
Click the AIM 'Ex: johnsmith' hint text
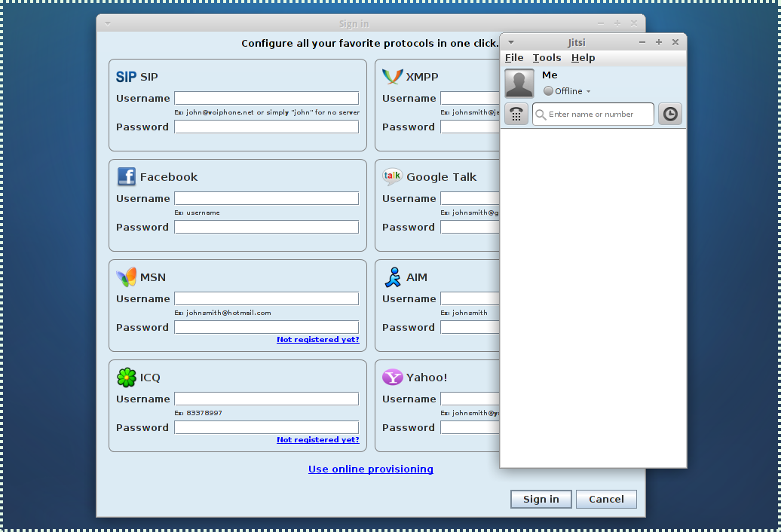coord(464,313)
